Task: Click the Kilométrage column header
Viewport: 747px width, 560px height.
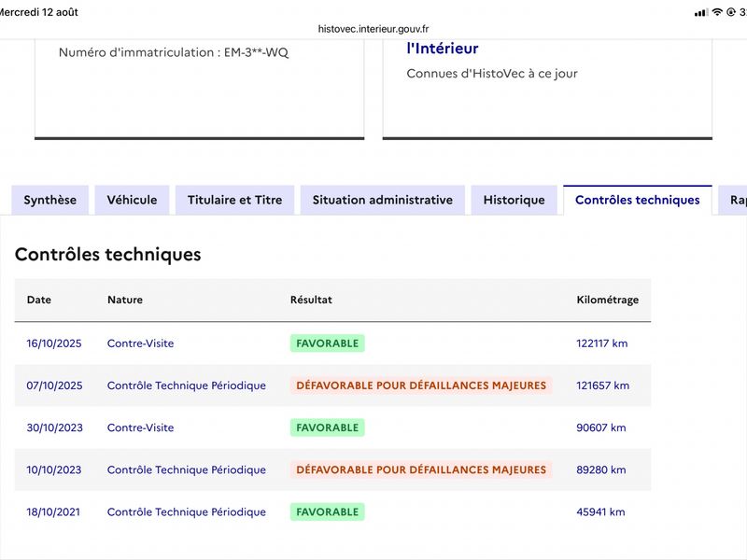Action: (x=608, y=300)
